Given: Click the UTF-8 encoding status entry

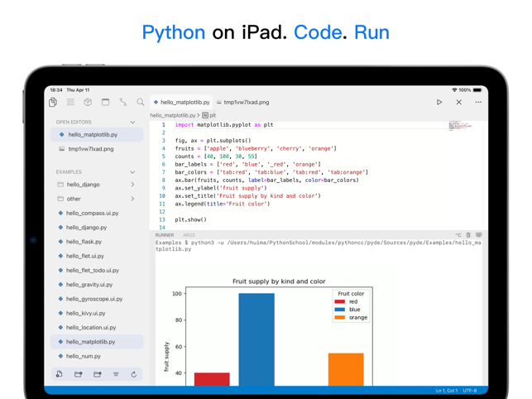Looking at the screenshot, I should [x=470, y=391].
